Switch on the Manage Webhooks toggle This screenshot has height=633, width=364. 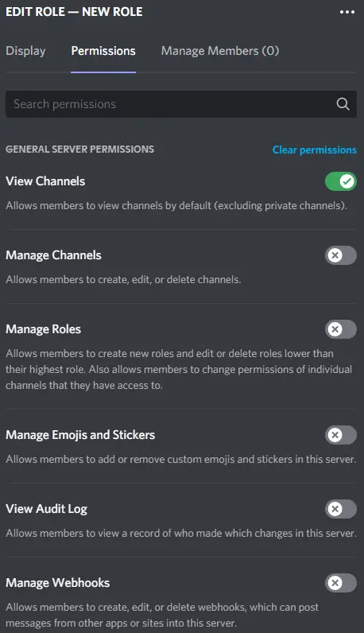[x=341, y=583]
